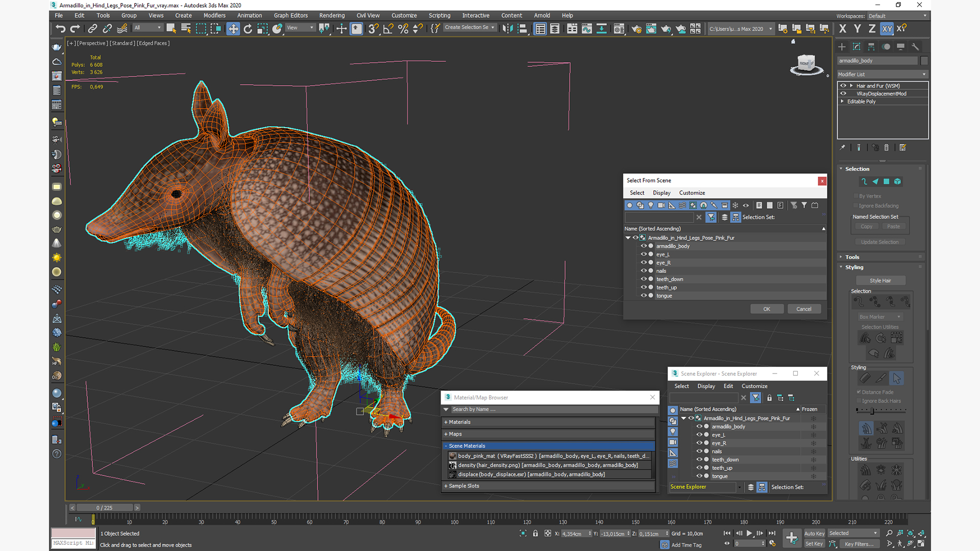980x551 pixels.
Task: Open Customize menu in Scene Explorer window
Action: point(754,386)
